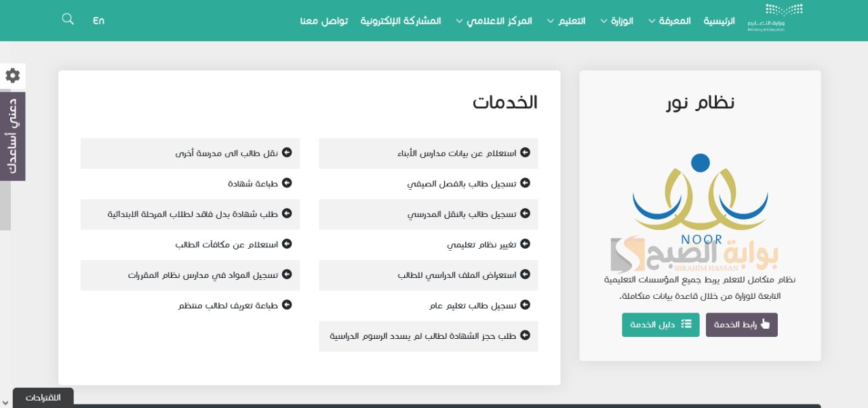The height and width of the screenshot is (408, 868).
Task: Open طباعة شهادة service
Action: point(191,183)
